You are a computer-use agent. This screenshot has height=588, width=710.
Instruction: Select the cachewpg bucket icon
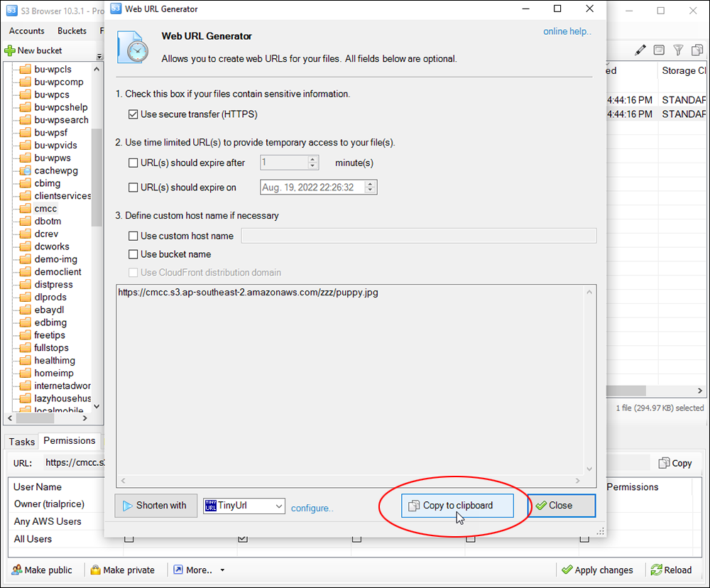(x=26, y=170)
